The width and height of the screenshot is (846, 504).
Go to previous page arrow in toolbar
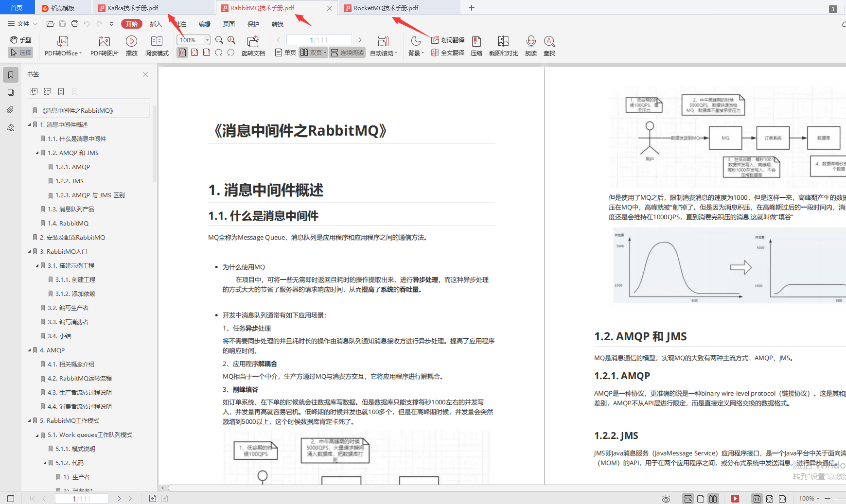click(x=278, y=40)
